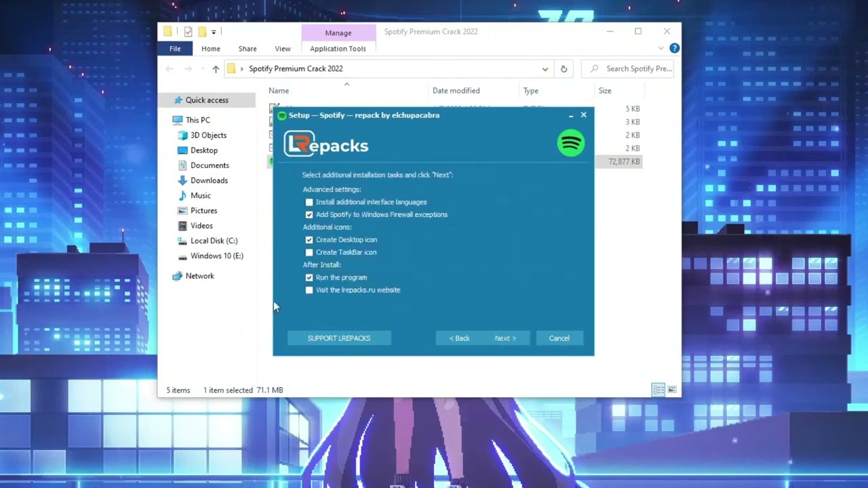Open the View ribbon tab
This screenshot has height=488, width=868.
(283, 49)
